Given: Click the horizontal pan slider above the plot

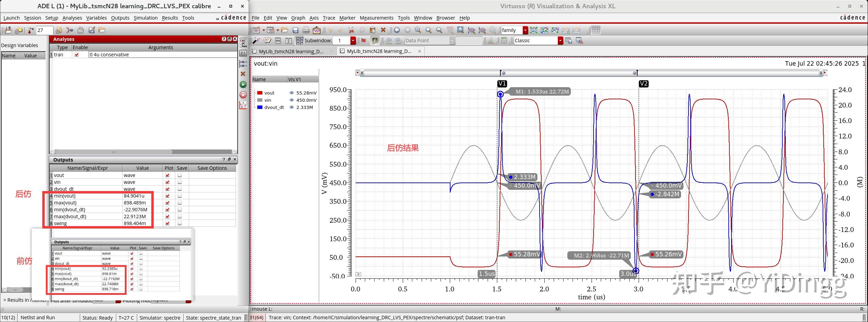Looking at the screenshot, I should (x=592, y=73).
